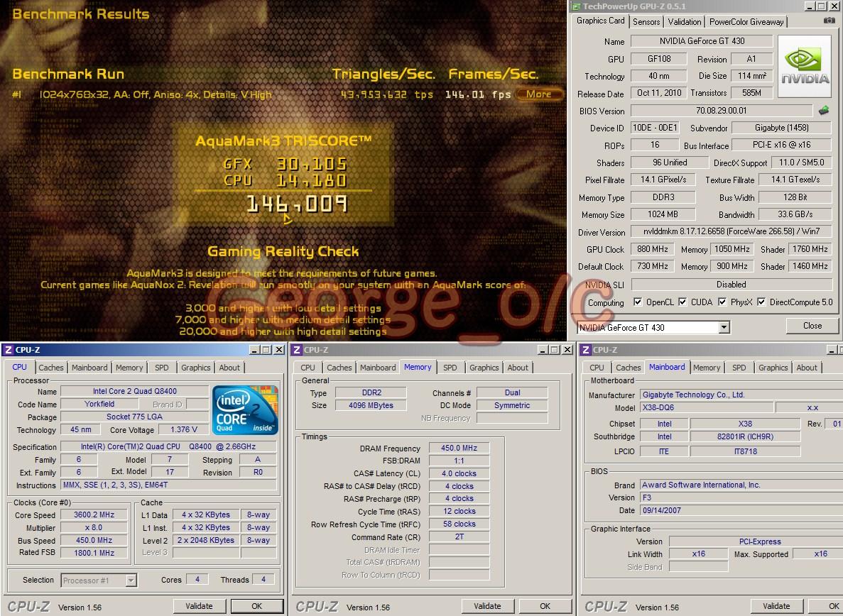This screenshot has height=616, width=843.
Task: Open SPD tab in the first CPU-Z window
Action: [162, 368]
